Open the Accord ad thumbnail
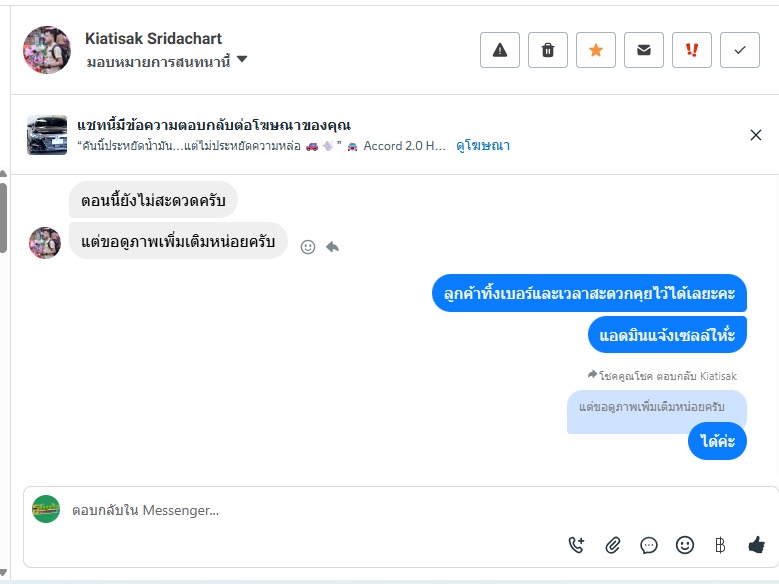779x584 pixels. point(47,135)
